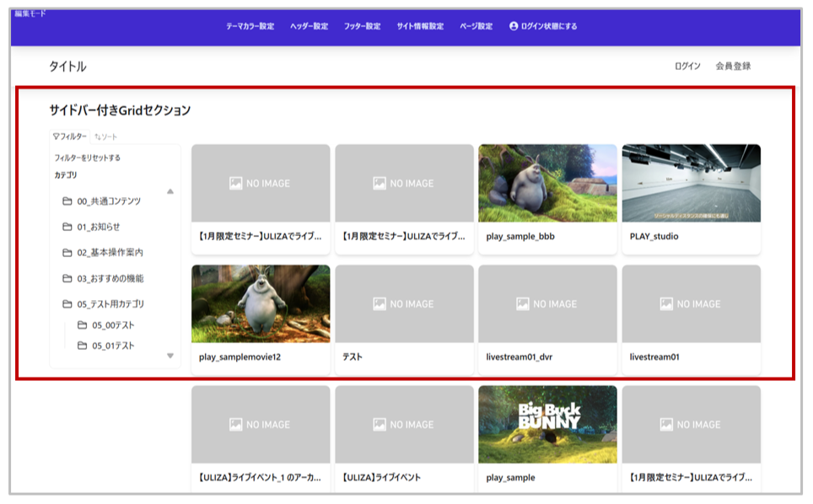The width and height of the screenshot is (813, 504).
Task: Click the 会員登録 link in the header
Action: click(x=732, y=66)
